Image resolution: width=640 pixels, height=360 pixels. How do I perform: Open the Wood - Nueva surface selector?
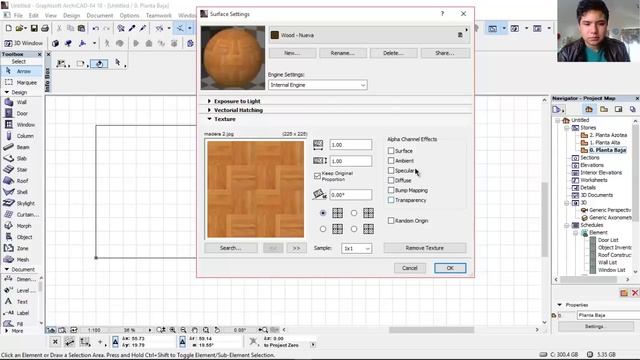(369, 35)
